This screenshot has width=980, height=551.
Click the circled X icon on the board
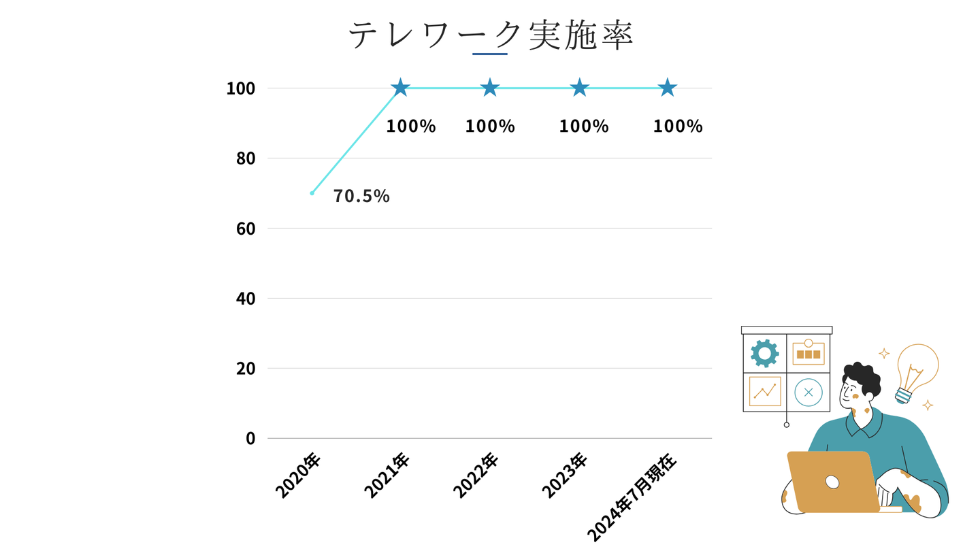tap(808, 393)
